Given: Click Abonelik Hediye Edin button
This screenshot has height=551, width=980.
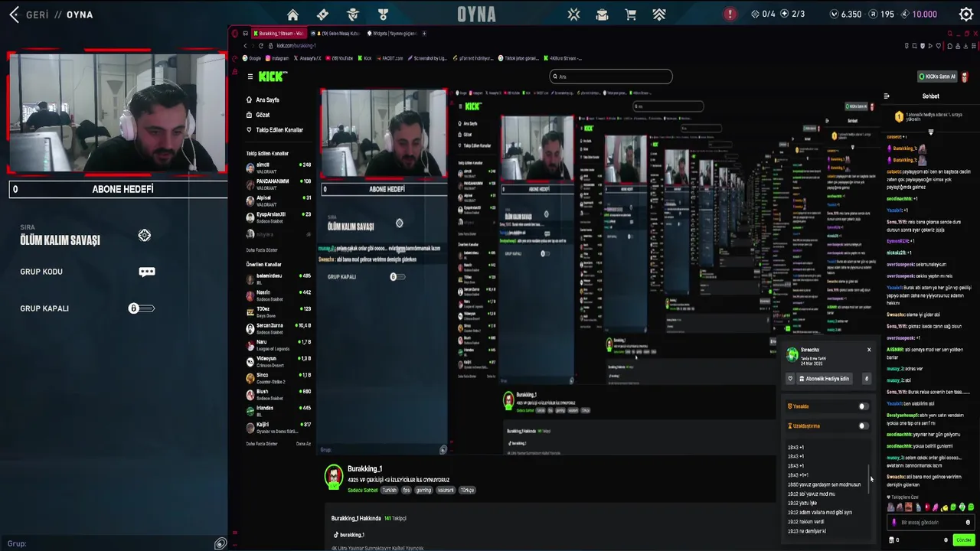Looking at the screenshot, I should pyautogui.click(x=825, y=379).
